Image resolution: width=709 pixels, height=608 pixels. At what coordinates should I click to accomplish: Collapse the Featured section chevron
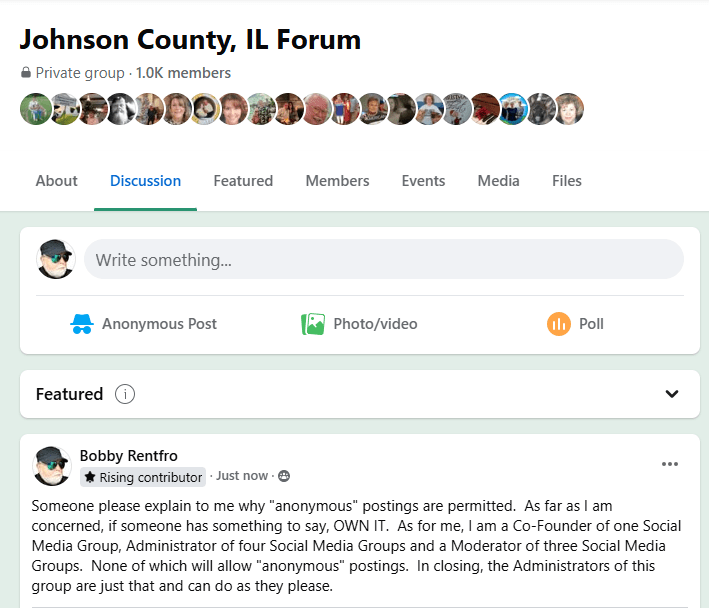pyautogui.click(x=672, y=394)
